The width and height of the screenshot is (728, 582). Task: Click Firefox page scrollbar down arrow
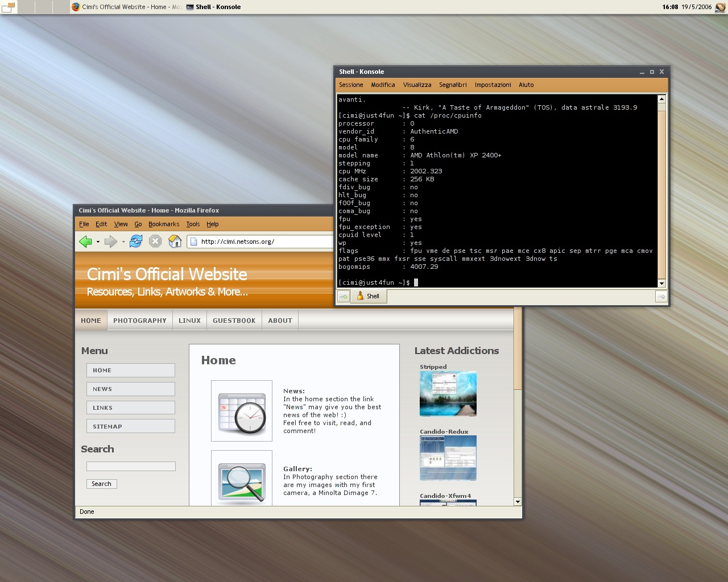518,502
